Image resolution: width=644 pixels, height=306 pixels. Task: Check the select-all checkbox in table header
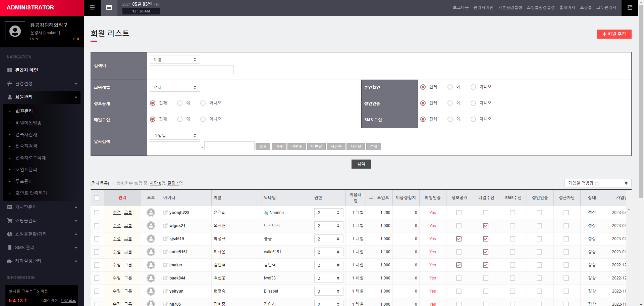click(97, 198)
